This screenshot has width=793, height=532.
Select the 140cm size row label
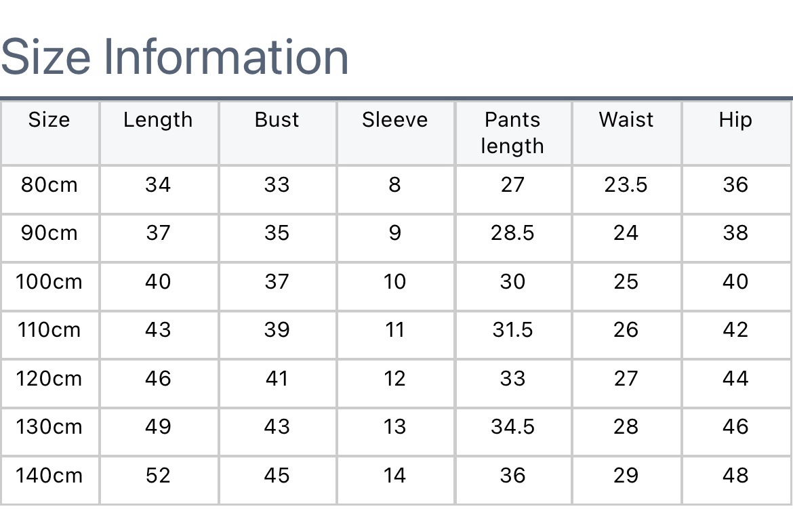pyautogui.click(x=49, y=476)
